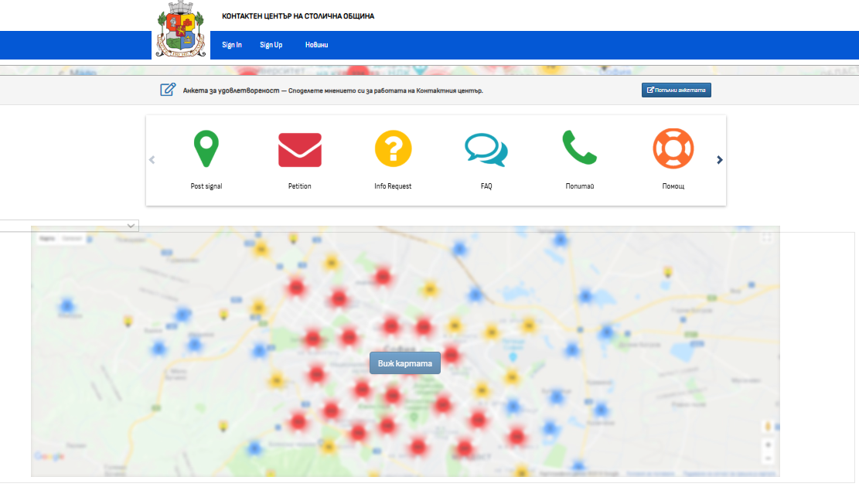
Task: Open the Sign Up menu item
Action: [x=271, y=45]
